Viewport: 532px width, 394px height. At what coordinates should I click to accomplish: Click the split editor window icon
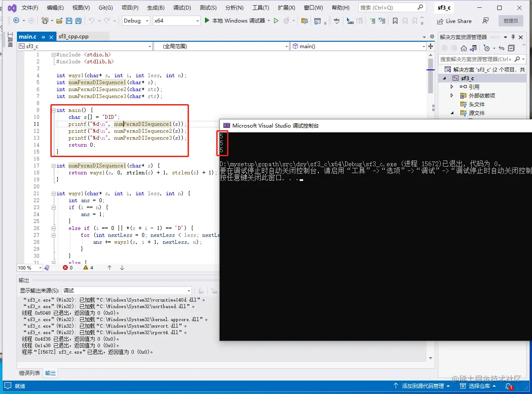[430, 46]
